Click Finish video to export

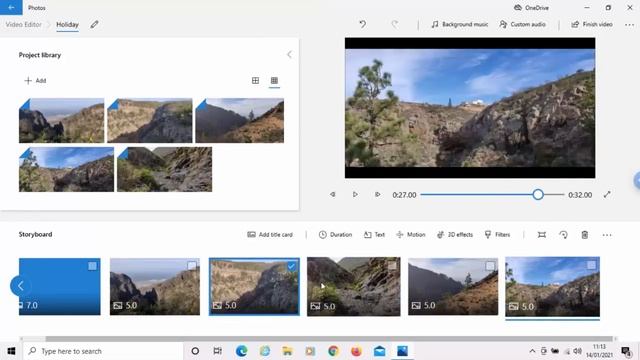[x=592, y=24]
